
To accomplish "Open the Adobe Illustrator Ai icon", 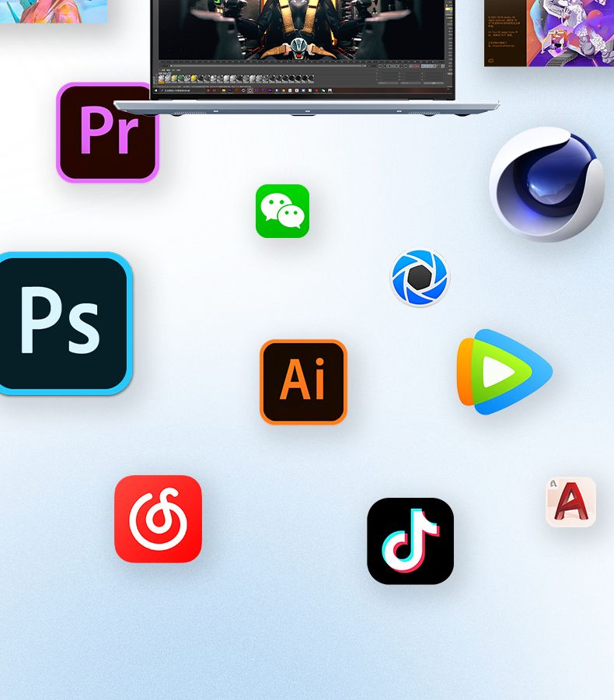I will pos(303,381).
